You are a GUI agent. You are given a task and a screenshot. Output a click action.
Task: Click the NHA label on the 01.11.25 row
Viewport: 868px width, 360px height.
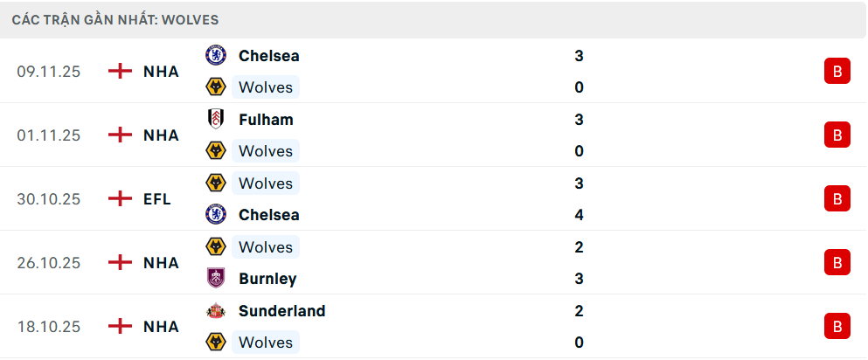pos(161,135)
